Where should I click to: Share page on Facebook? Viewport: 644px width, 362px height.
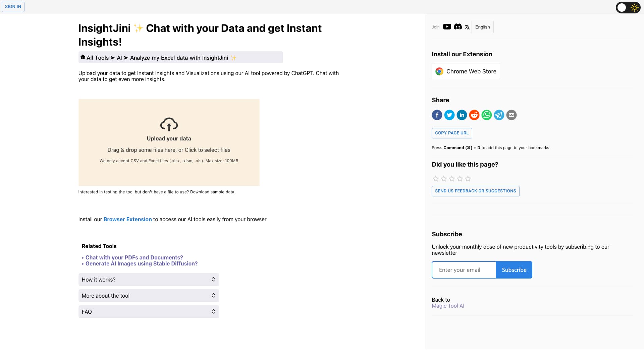tap(437, 115)
